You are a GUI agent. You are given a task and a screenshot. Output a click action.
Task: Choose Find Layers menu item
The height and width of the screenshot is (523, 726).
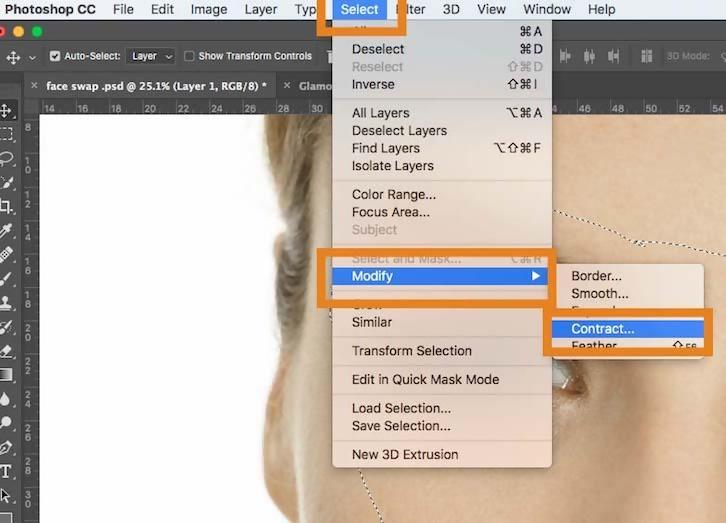[442, 148]
